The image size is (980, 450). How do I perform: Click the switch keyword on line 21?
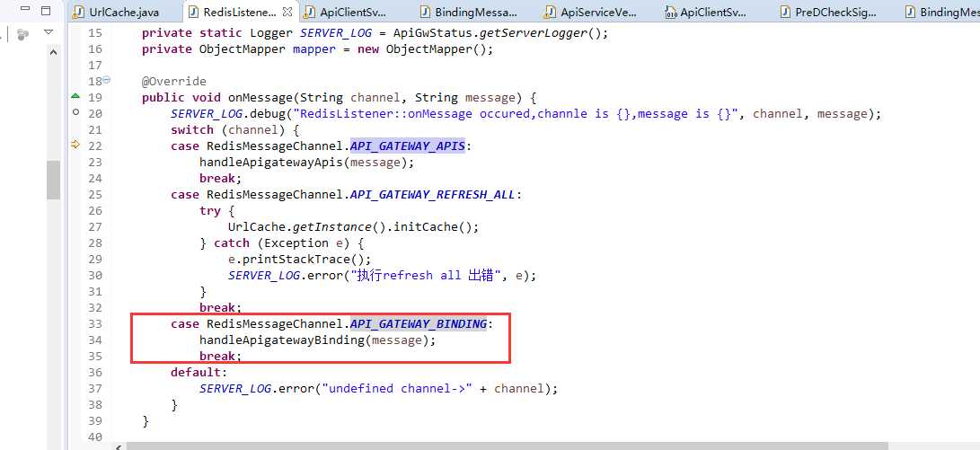tap(192, 129)
